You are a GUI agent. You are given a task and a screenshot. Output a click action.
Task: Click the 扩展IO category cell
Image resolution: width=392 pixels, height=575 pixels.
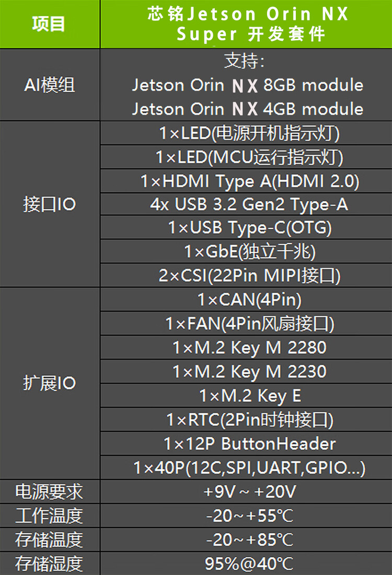coord(50,383)
